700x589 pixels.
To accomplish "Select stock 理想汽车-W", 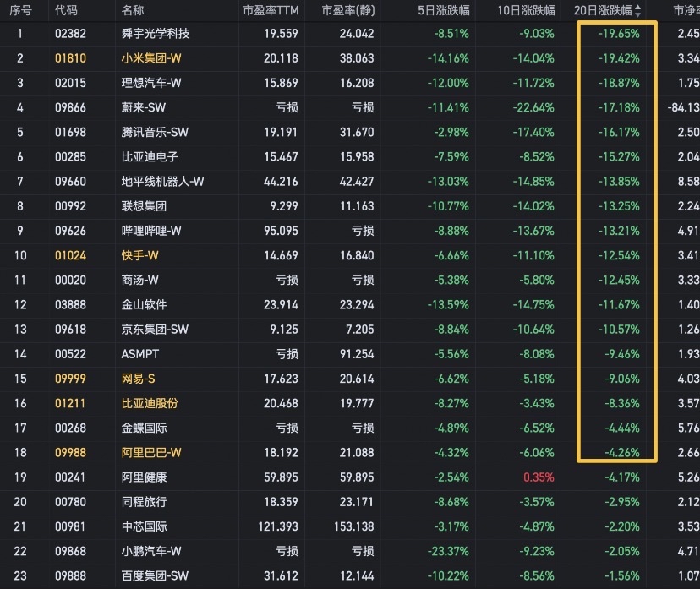I will (x=151, y=83).
